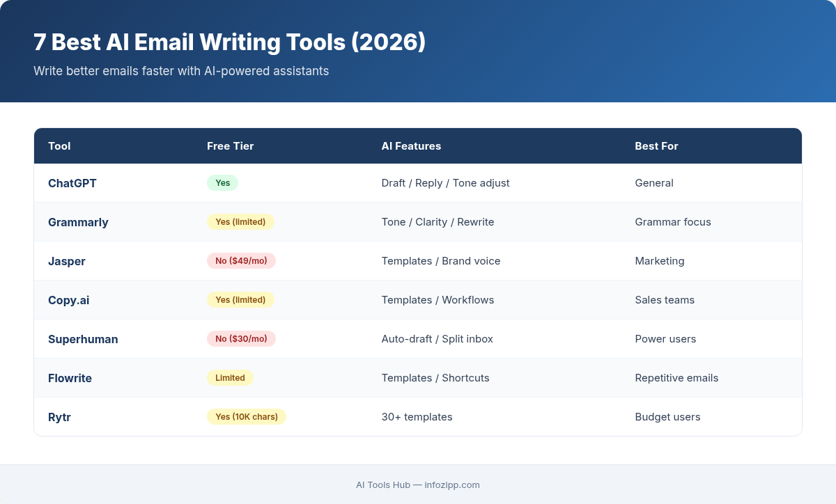Sort by the Free Tier column header

pyautogui.click(x=230, y=146)
